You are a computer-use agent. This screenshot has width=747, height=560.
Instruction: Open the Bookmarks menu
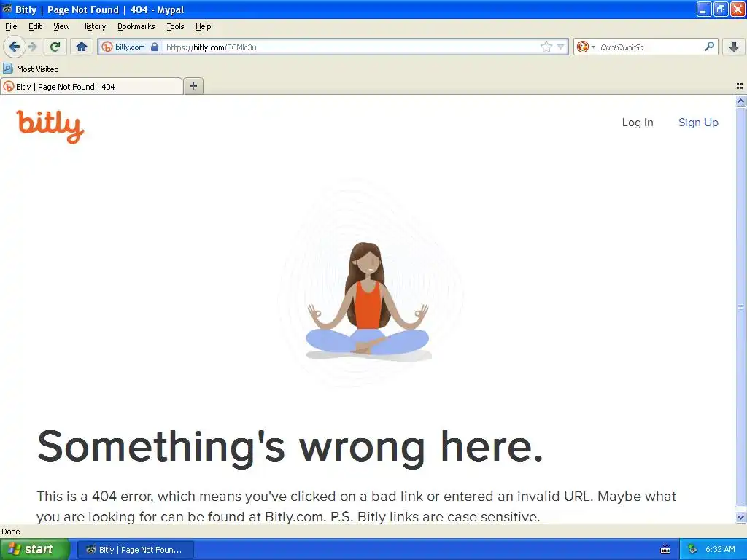tap(136, 27)
